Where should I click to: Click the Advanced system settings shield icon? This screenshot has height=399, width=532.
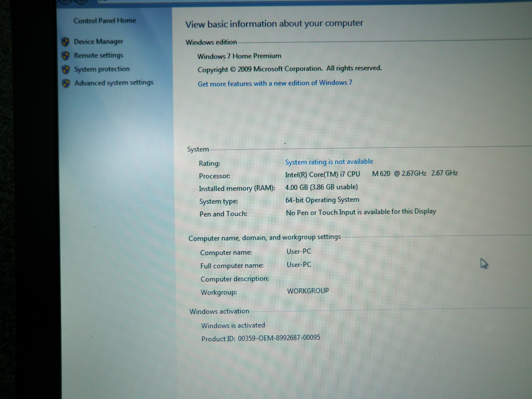pos(66,83)
